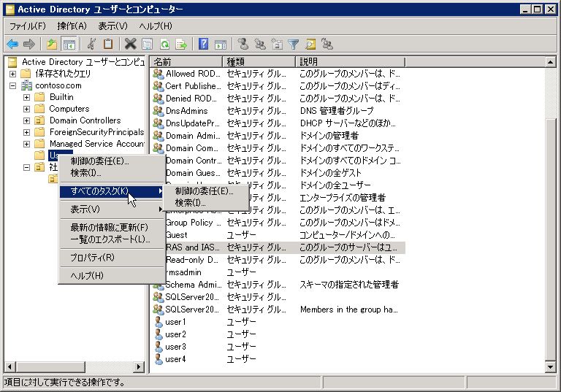Open the ファイル(F) menu
This screenshot has width=561, height=392.
(28, 26)
